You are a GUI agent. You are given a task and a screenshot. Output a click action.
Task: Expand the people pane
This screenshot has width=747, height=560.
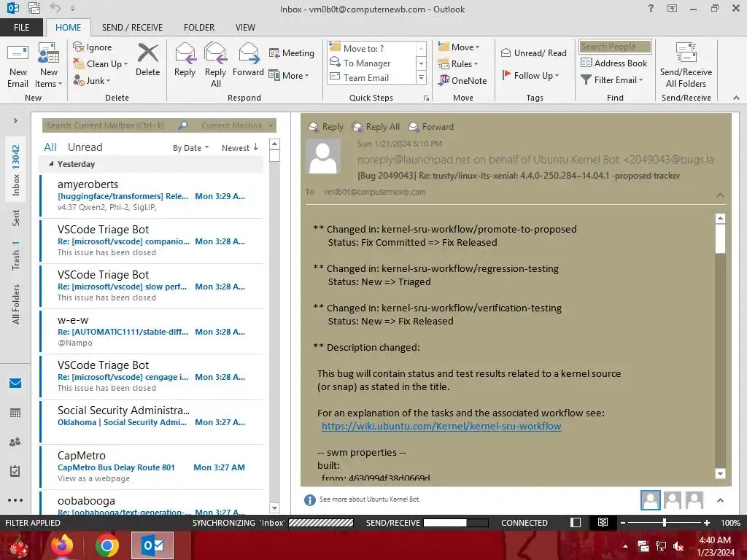click(x=720, y=500)
